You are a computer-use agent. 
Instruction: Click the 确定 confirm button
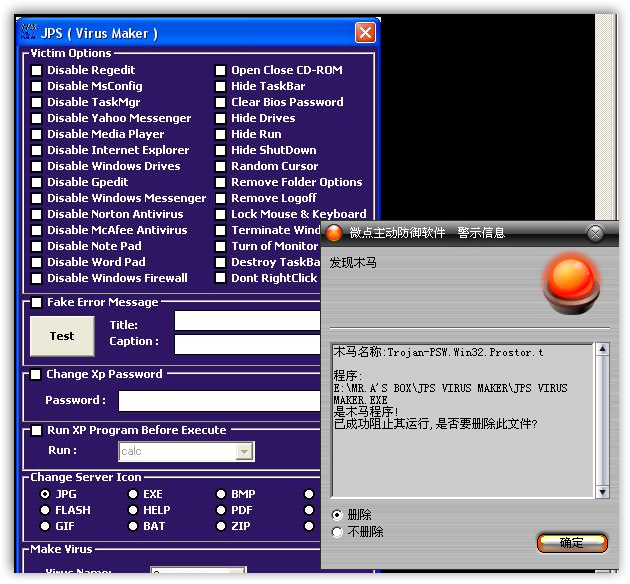(x=572, y=543)
